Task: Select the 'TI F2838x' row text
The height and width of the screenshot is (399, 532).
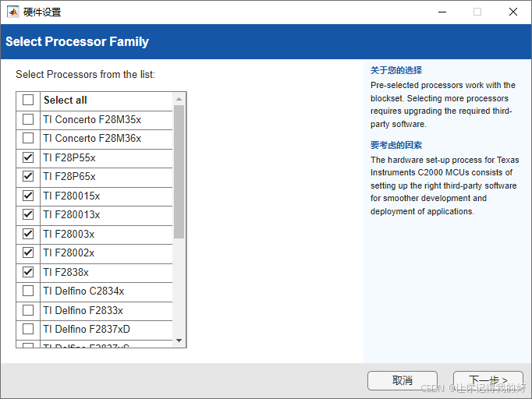Action: click(66, 272)
